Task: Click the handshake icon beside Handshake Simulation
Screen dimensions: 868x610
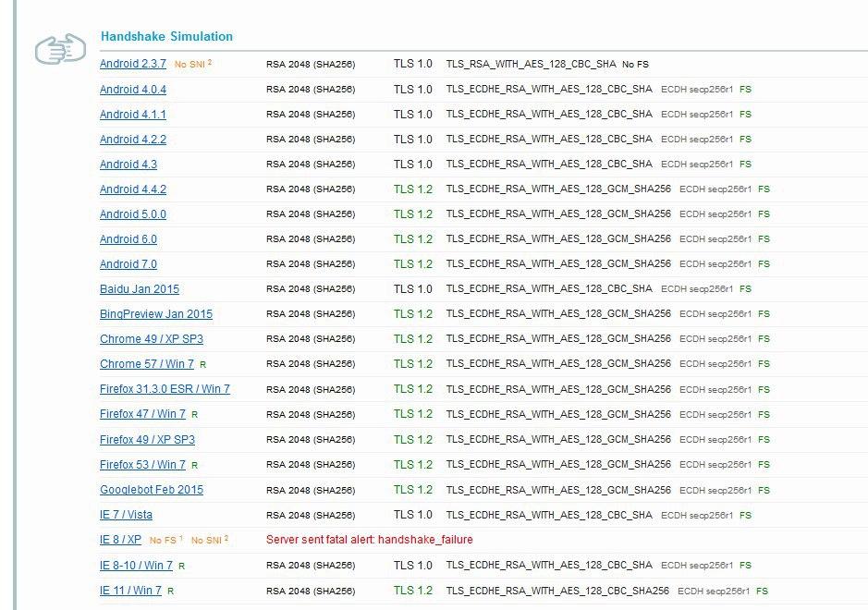Action: [x=60, y=49]
